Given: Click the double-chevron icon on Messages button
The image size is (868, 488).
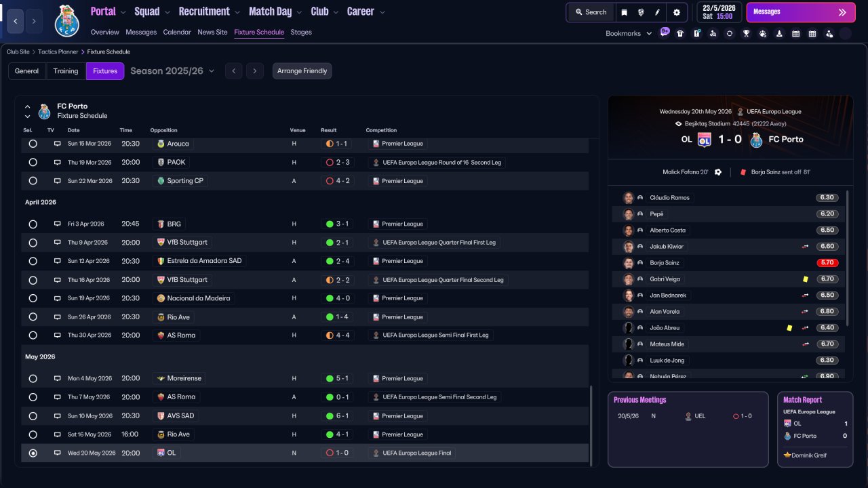Looking at the screenshot, I should click(x=842, y=12).
